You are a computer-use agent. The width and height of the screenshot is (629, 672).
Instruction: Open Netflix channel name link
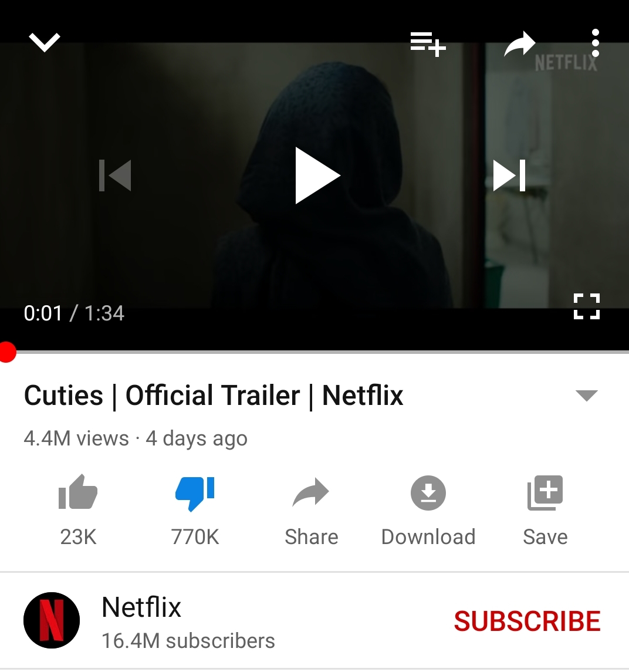[x=141, y=607]
